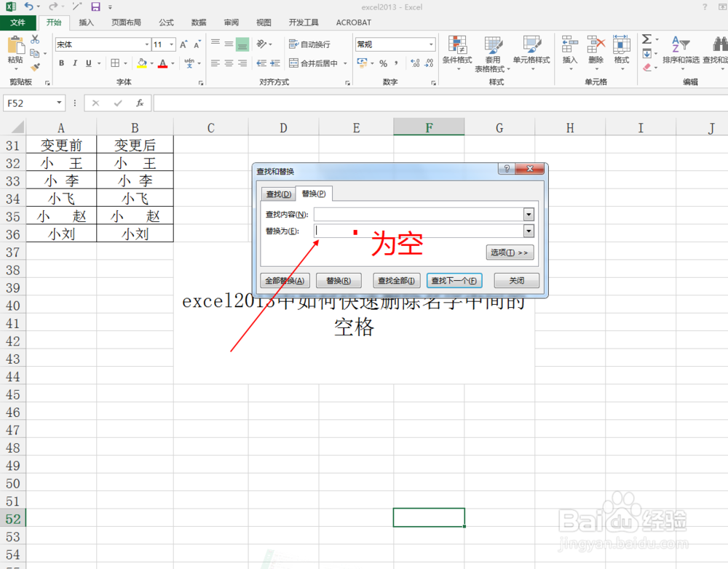Click the text orientation icon
Screen dimensions: 728x569
click(262, 44)
